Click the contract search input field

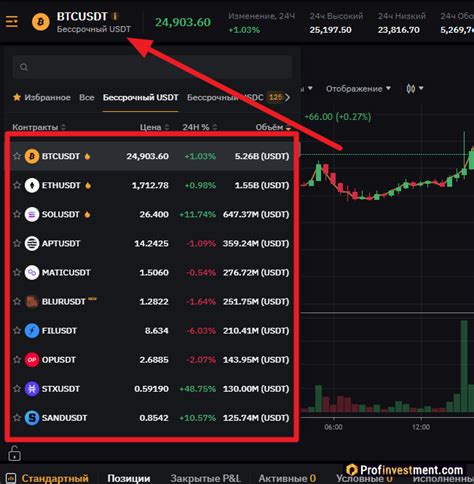pos(152,67)
